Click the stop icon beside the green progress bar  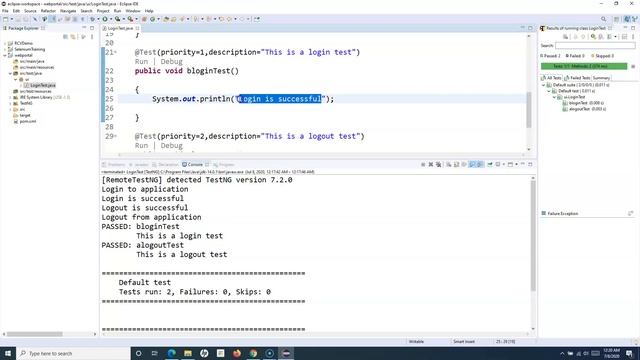pos(633,66)
